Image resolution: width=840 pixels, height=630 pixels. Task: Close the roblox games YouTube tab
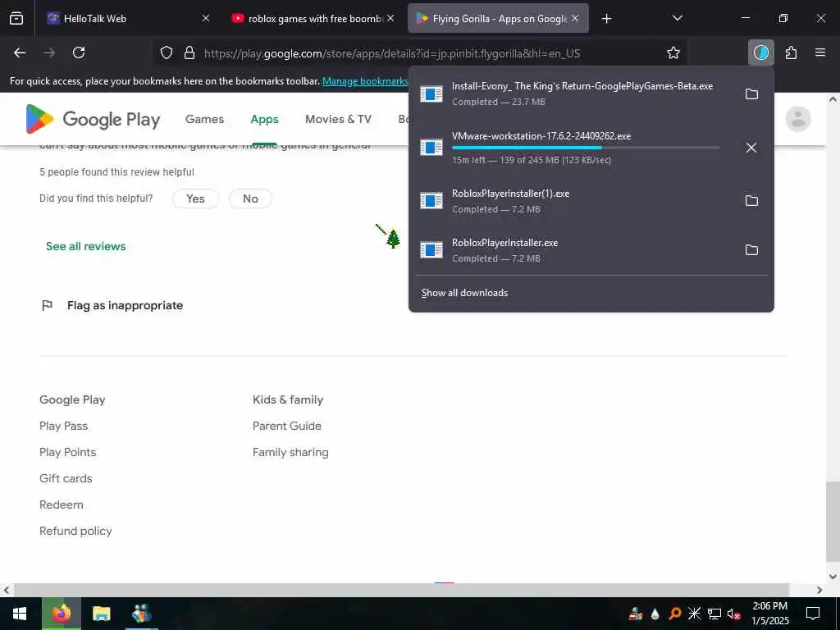point(390,18)
